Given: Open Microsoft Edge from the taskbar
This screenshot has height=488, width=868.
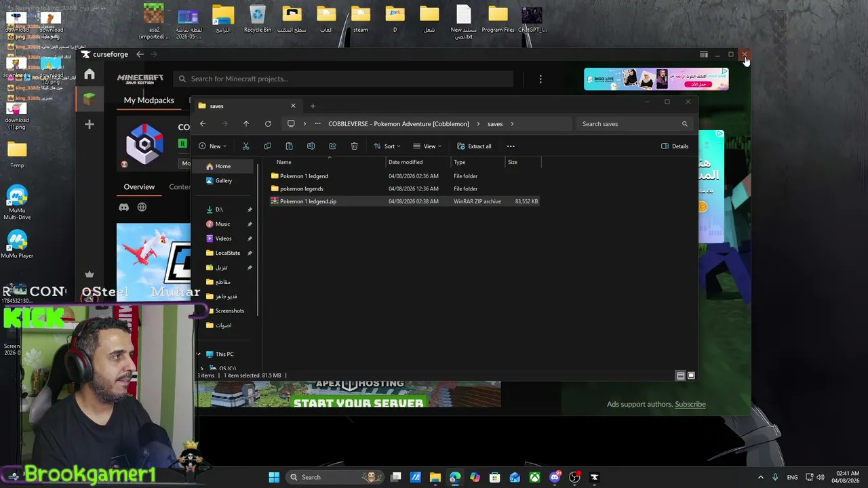Looking at the screenshot, I should coord(455,477).
